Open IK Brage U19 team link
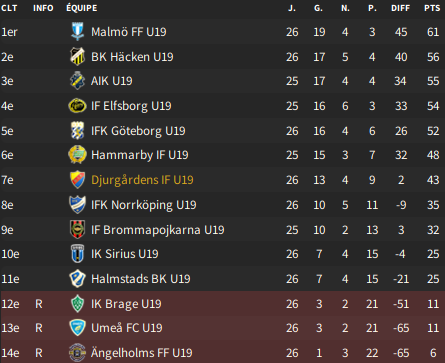445x363 pixels. (126, 304)
